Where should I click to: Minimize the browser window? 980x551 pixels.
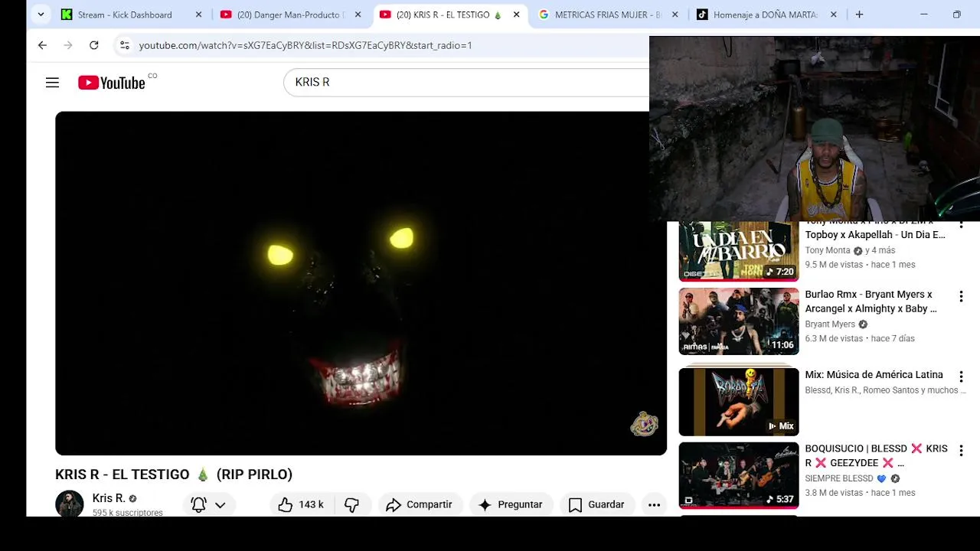[923, 15]
